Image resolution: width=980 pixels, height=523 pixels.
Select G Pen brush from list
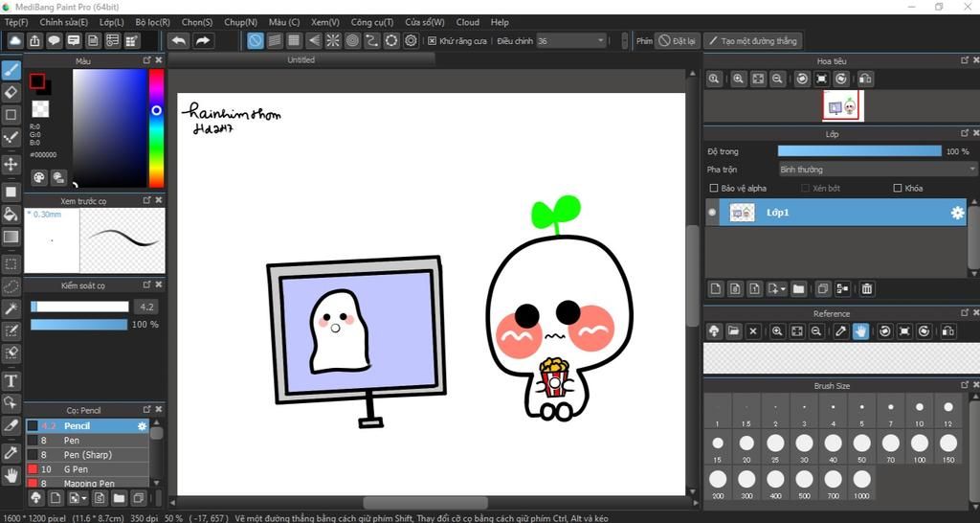point(87,469)
